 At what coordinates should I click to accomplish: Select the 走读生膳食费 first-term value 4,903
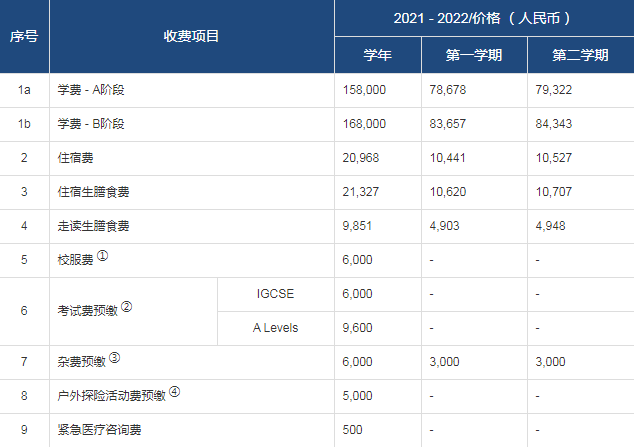coord(446,226)
